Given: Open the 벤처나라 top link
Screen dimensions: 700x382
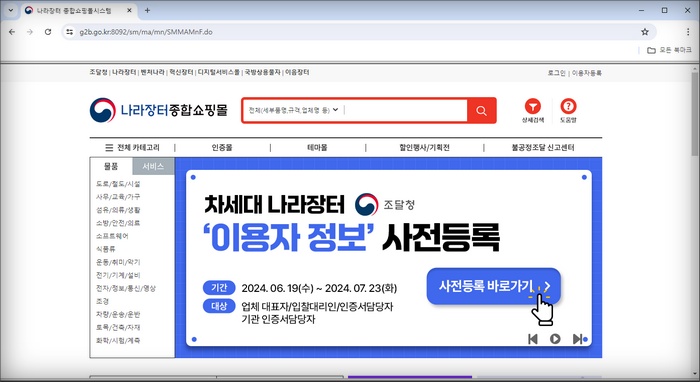Looking at the screenshot, I should click(153, 72).
